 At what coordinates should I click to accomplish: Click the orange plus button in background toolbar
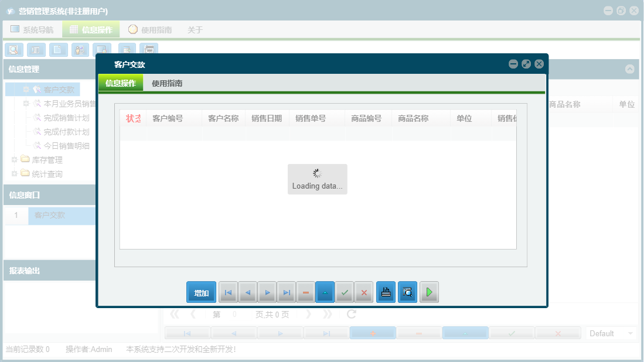(x=373, y=333)
